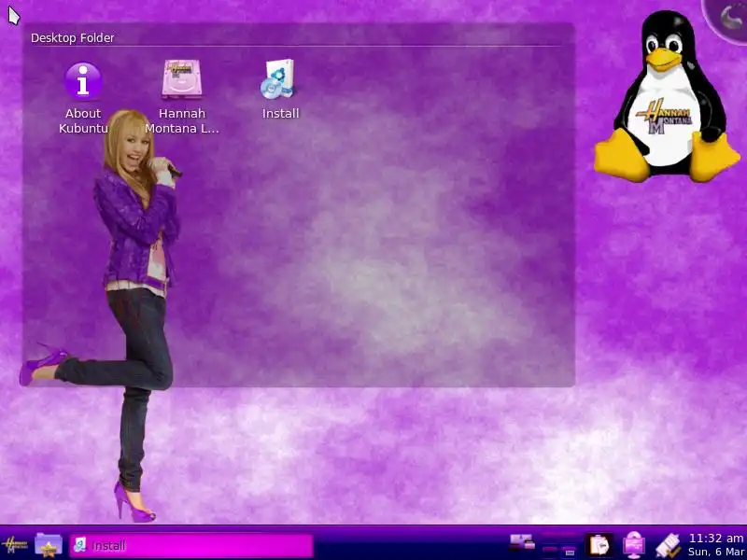Switch to the bottom-right virtual desktop in pager

coord(570,552)
